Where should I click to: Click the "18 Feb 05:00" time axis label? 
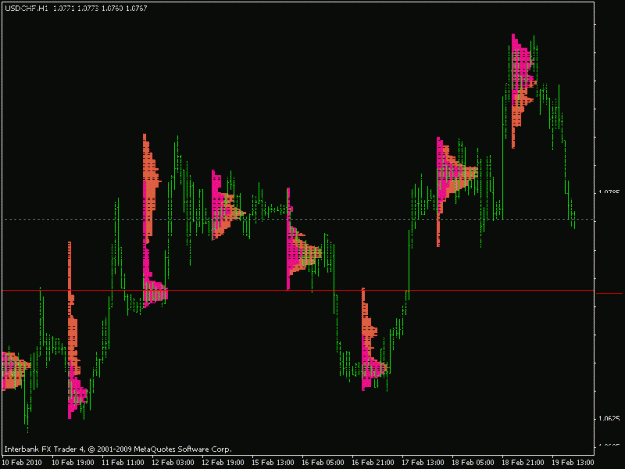[x=473, y=462]
